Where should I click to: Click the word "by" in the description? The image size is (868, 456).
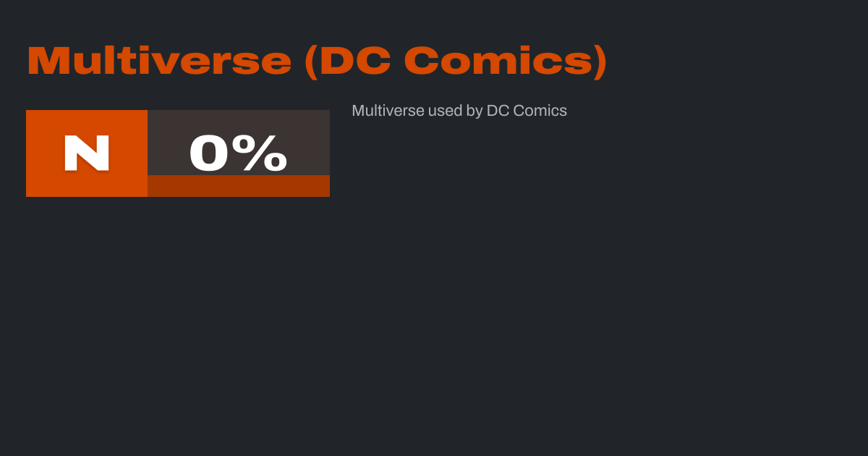click(474, 111)
